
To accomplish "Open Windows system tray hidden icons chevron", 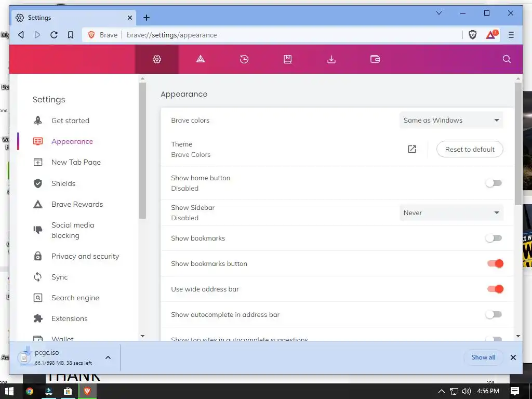I will tap(442, 391).
